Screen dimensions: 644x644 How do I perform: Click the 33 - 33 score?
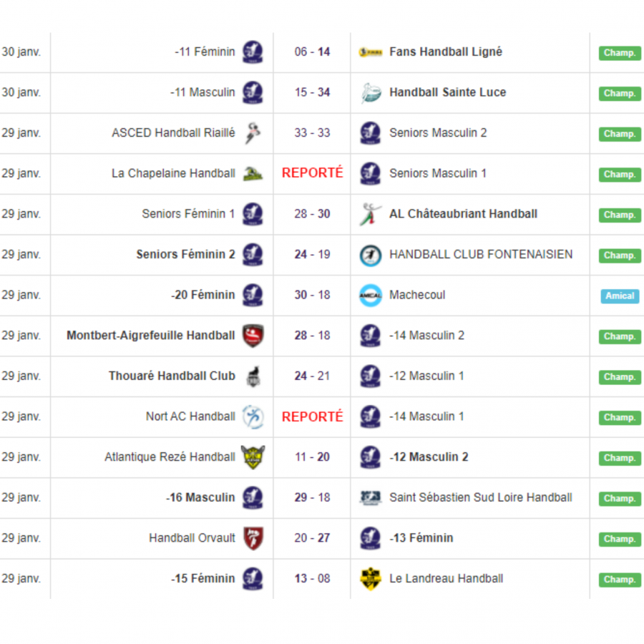(x=312, y=133)
